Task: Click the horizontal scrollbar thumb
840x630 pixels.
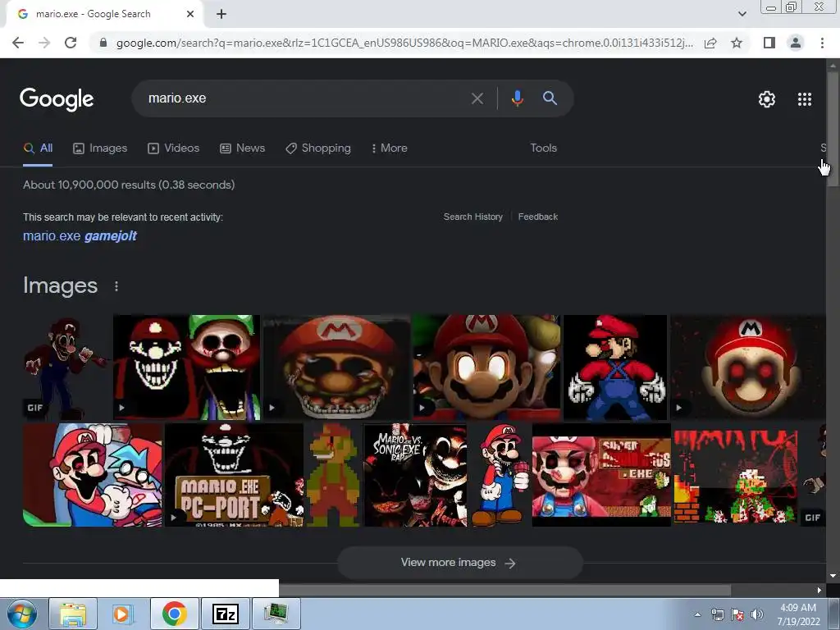Action: pos(504,591)
